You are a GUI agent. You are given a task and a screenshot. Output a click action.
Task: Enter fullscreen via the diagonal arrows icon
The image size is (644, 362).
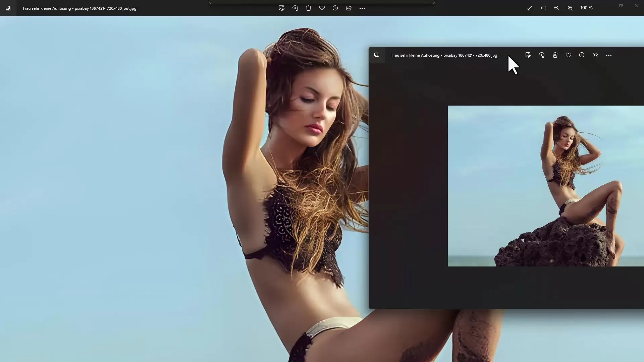coord(530,8)
